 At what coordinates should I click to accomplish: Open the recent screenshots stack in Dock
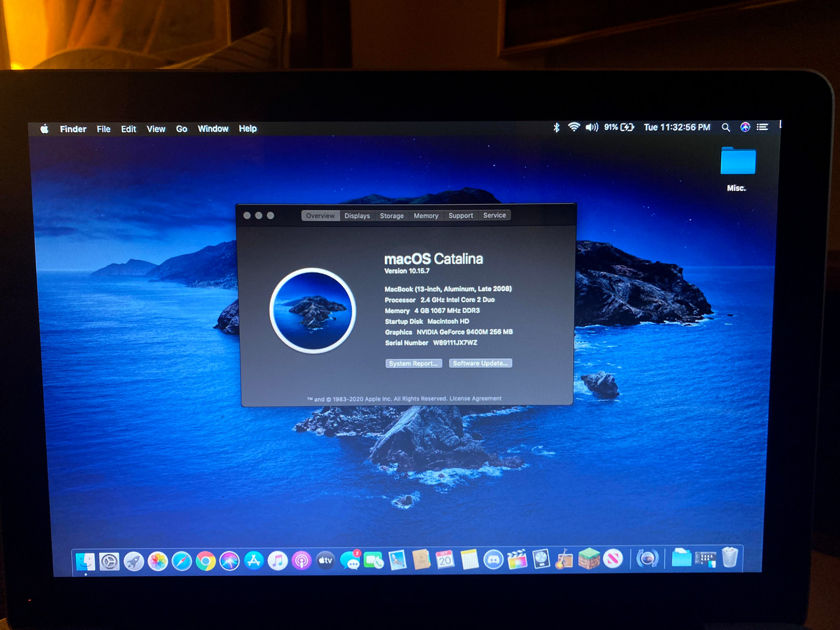click(705, 558)
